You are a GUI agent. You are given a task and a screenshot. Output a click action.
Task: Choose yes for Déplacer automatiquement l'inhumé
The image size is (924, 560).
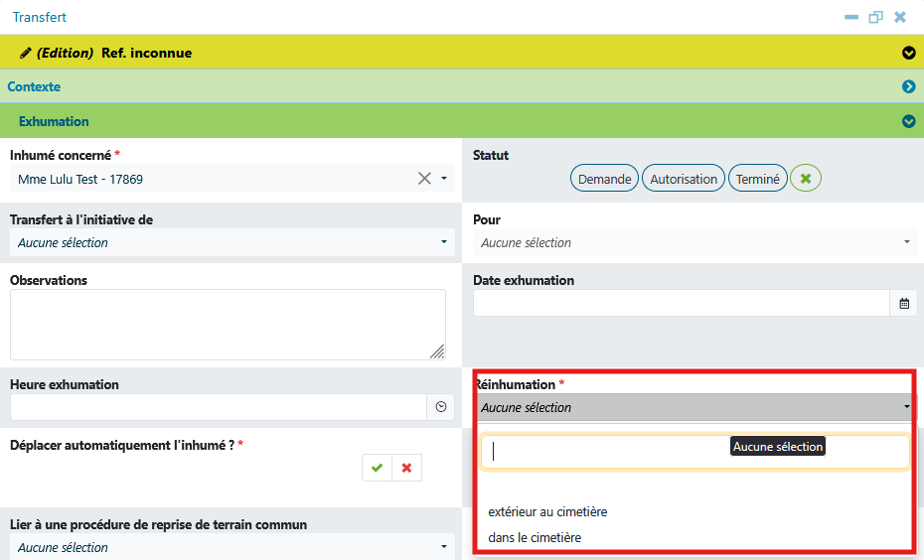click(x=378, y=468)
